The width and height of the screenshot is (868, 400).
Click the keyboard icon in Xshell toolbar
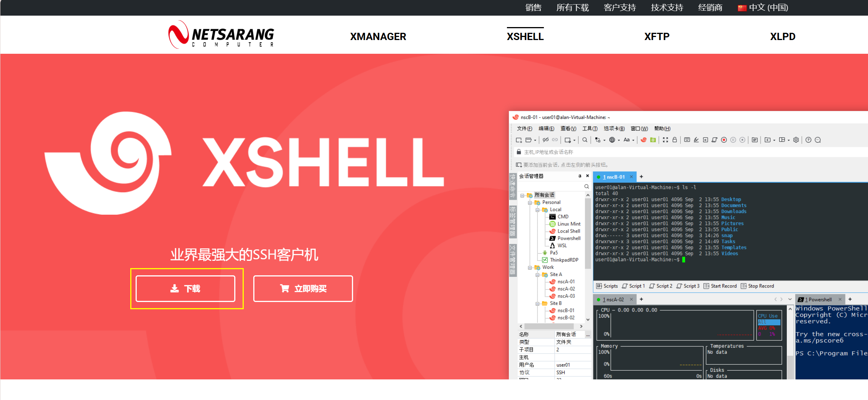coord(687,140)
